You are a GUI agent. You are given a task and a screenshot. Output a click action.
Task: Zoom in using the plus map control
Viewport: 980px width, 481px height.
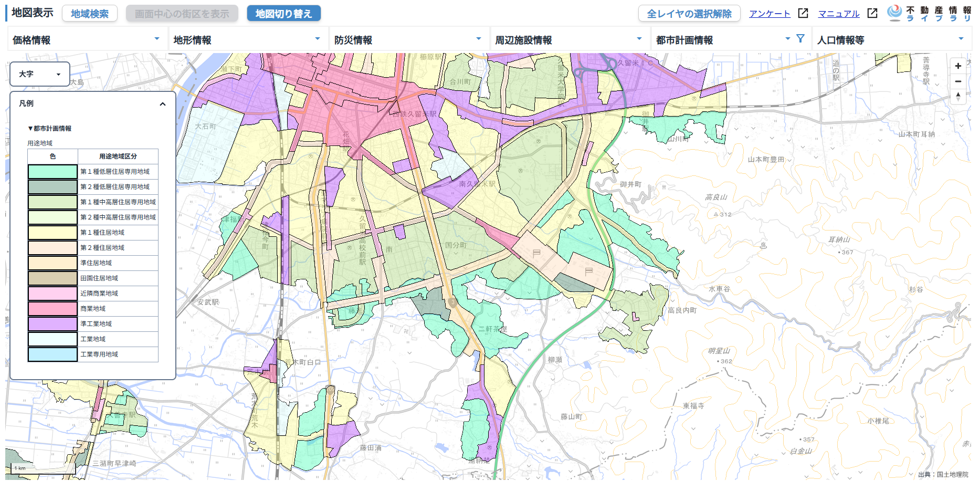958,67
